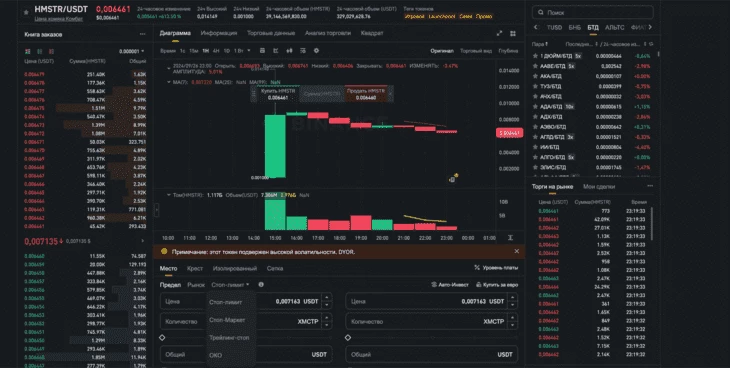
Task: Expand the chart to fullscreen
Action: coord(500,34)
